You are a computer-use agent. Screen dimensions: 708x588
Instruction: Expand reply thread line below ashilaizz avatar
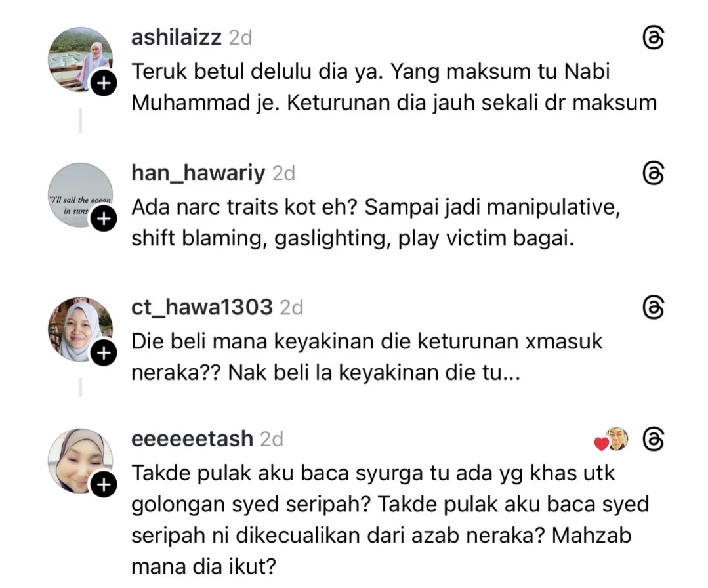click(x=80, y=121)
